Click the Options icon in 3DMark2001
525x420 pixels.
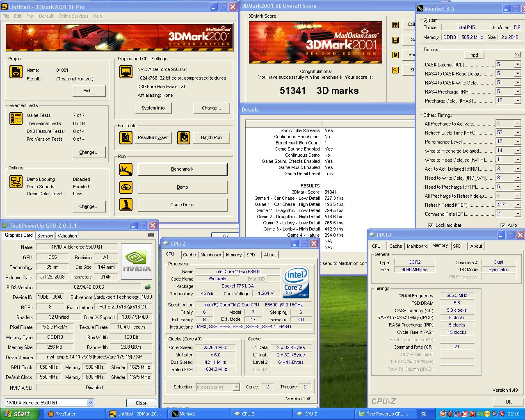(16, 181)
